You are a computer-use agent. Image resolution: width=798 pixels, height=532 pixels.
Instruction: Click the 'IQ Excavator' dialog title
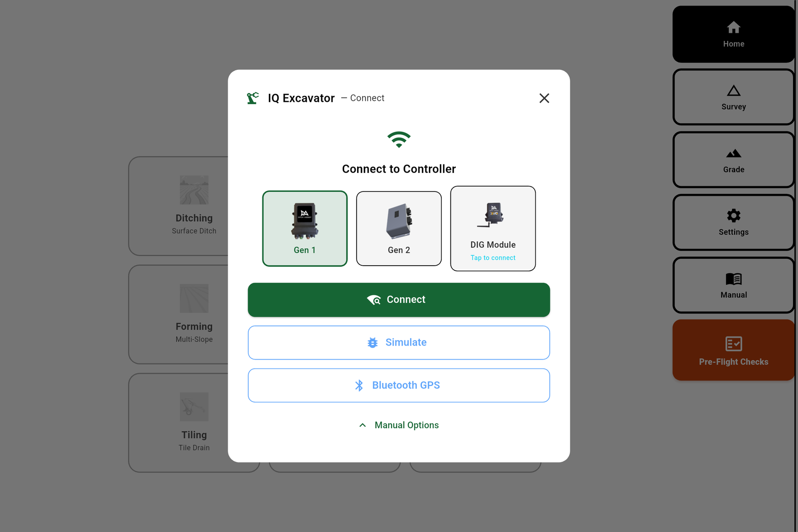point(301,98)
